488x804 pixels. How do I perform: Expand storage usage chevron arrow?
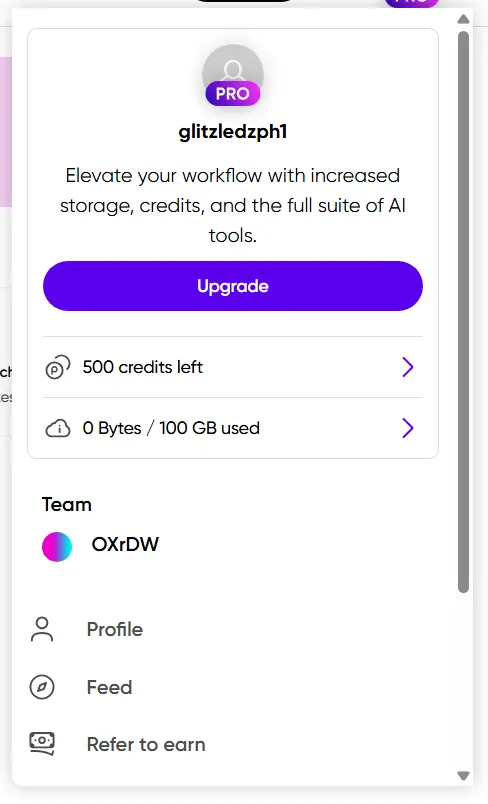coord(408,428)
